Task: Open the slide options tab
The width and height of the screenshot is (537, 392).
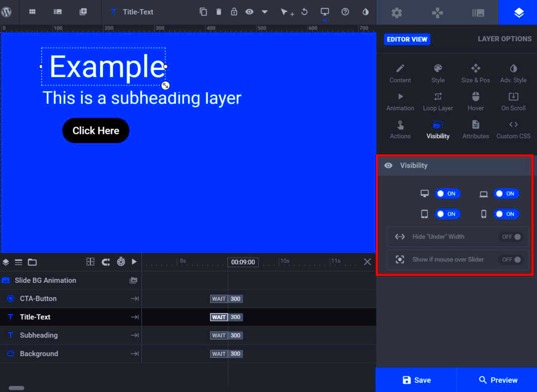Action: (x=478, y=12)
